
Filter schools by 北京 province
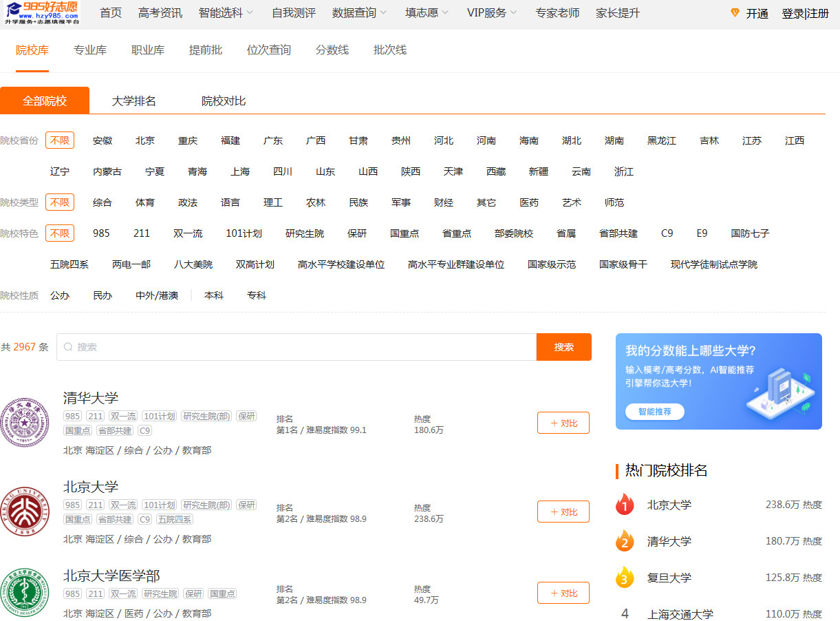145,140
